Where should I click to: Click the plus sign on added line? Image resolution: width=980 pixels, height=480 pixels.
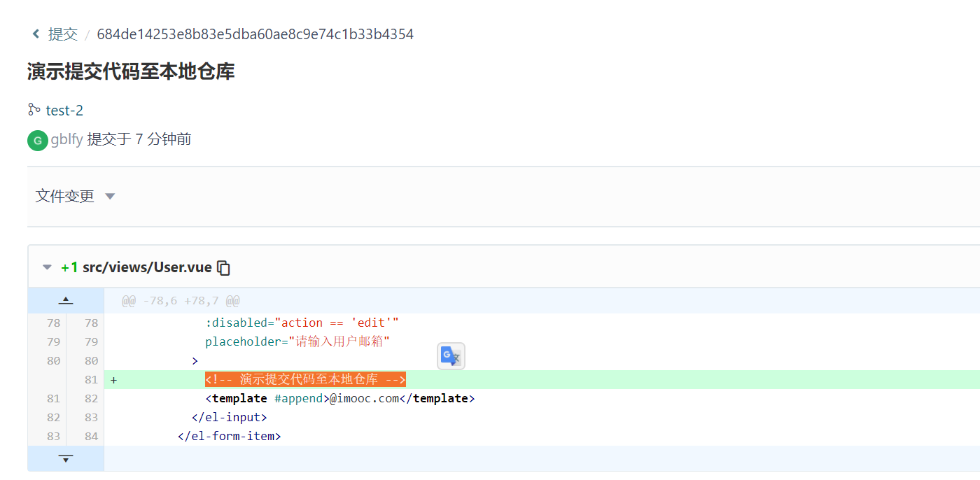coord(113,380)
